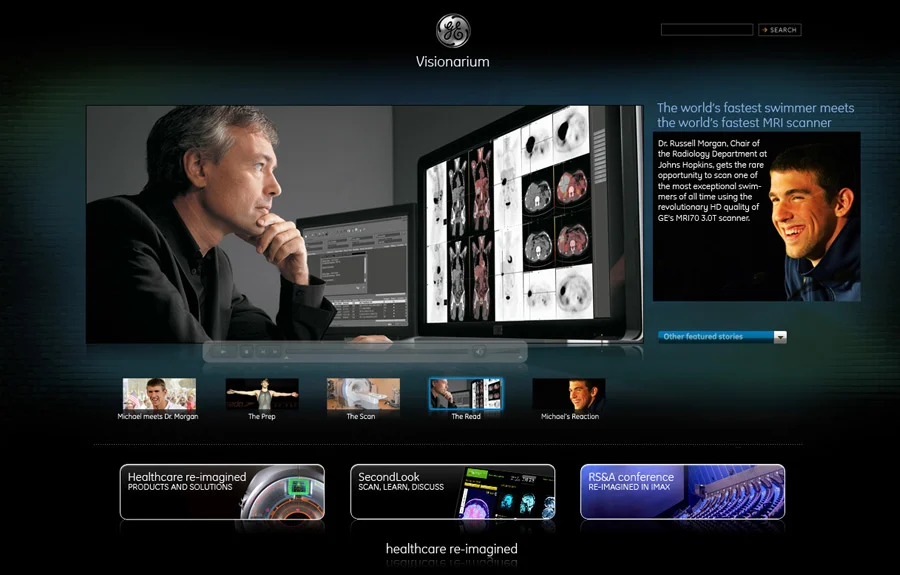Click the 'Michael meets Dr. Morgan' caption
900x575 pixels.
tap(158, 417)
